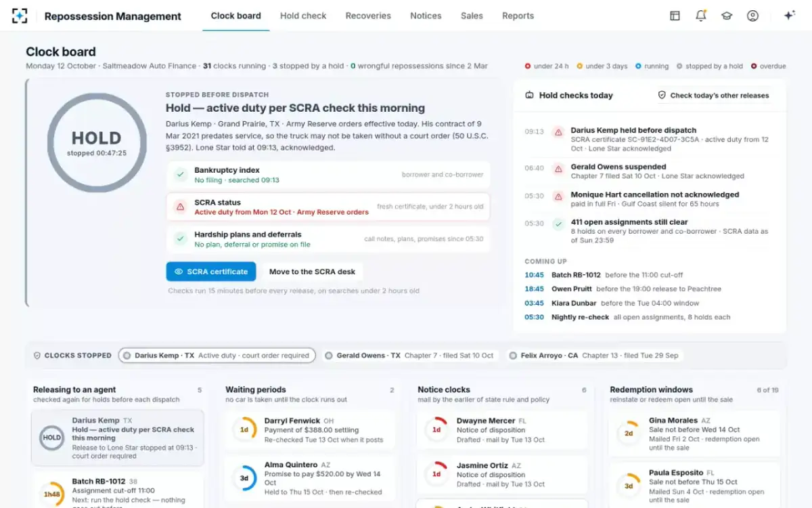Click the stopped by a hold legend entry
The height and width of the screenshot is (508, 812).
click(x=709, y=66)
